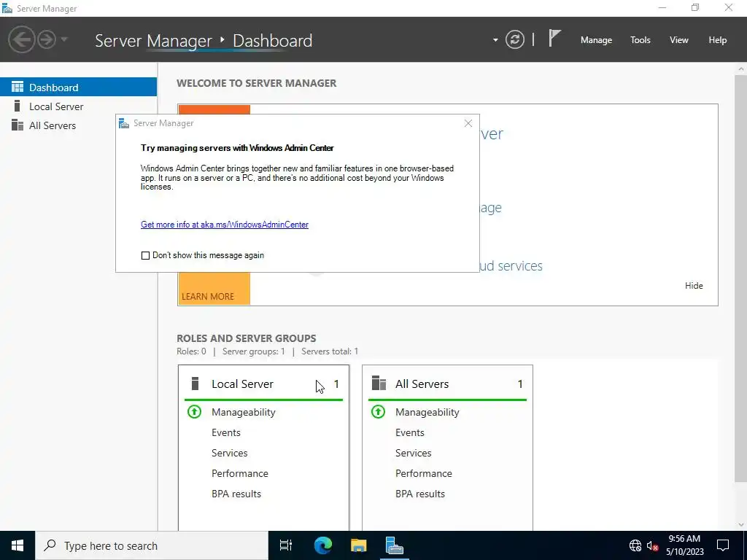This screenshot has width=747, height=560.
Task: Click the All Servers tile servers icon
Action: [x=379, y=384]
